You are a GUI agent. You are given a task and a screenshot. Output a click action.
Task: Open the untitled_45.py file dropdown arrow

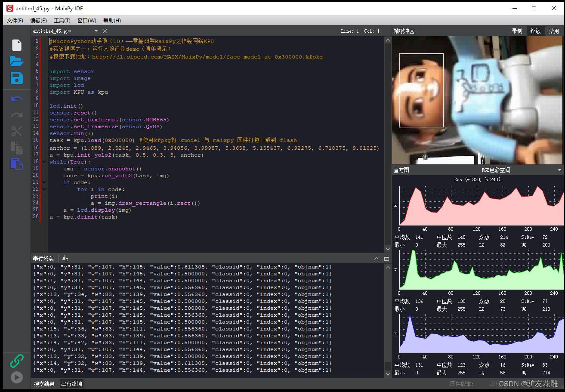coord(96,31)
